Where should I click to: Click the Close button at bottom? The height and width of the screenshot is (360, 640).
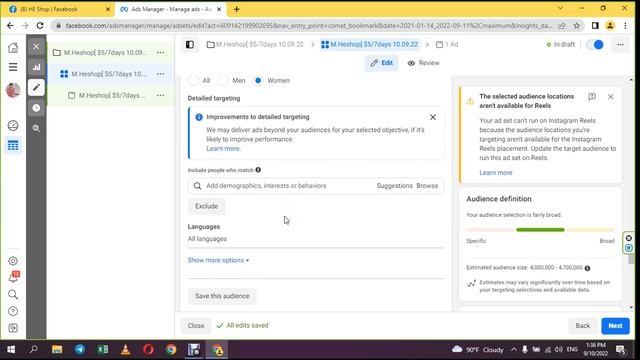click(196, 326)
